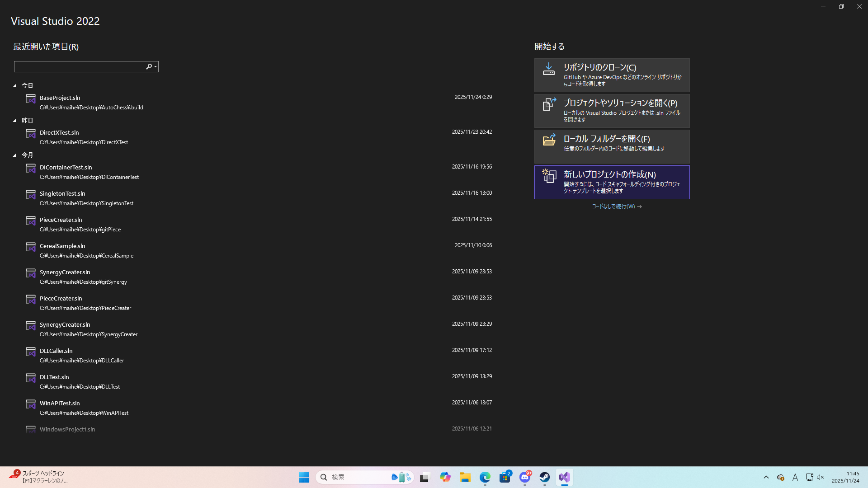Click リポジトリのクローン button
Screen dimensions: 868x488
pyautogui.click(x=612, y=75)
